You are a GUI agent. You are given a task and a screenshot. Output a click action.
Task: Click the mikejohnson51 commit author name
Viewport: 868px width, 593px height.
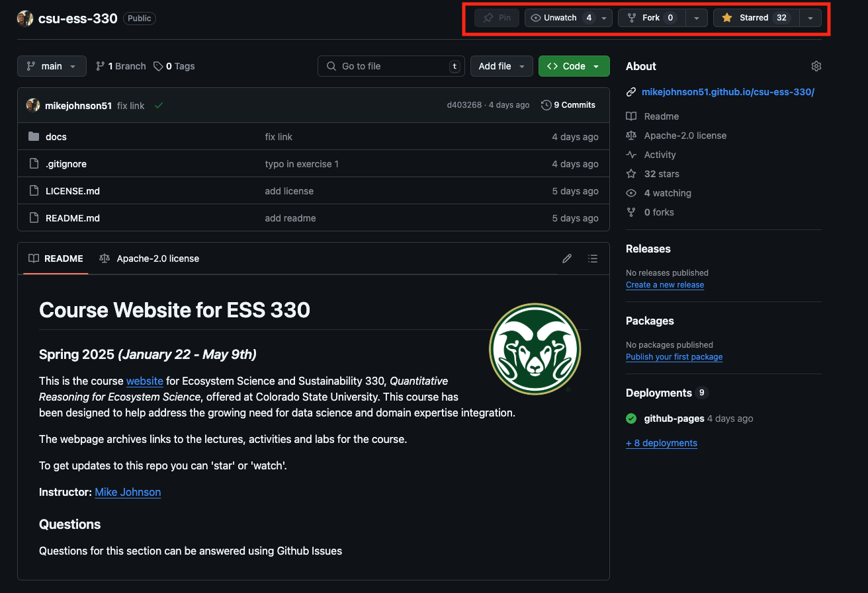[x=78, y=105]
